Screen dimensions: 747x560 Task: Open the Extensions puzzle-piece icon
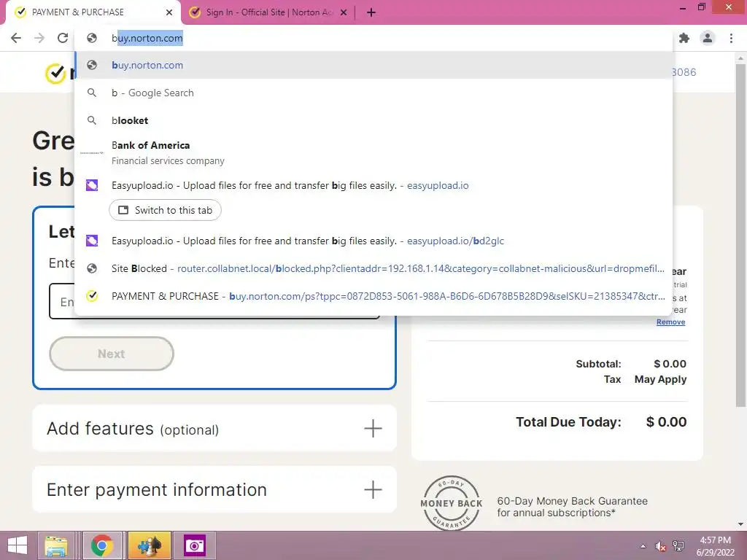(x=684, y=38)
